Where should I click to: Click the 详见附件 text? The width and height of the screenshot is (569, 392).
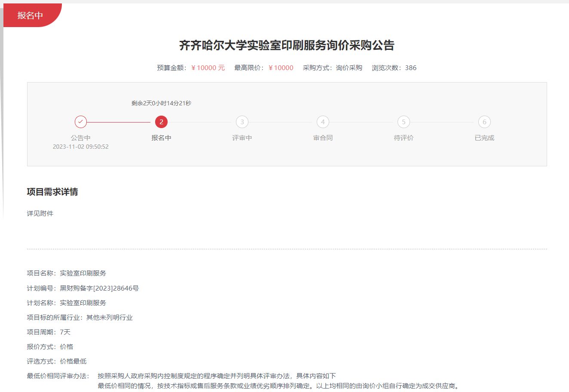pyautogui.click(x=40, y=214)
